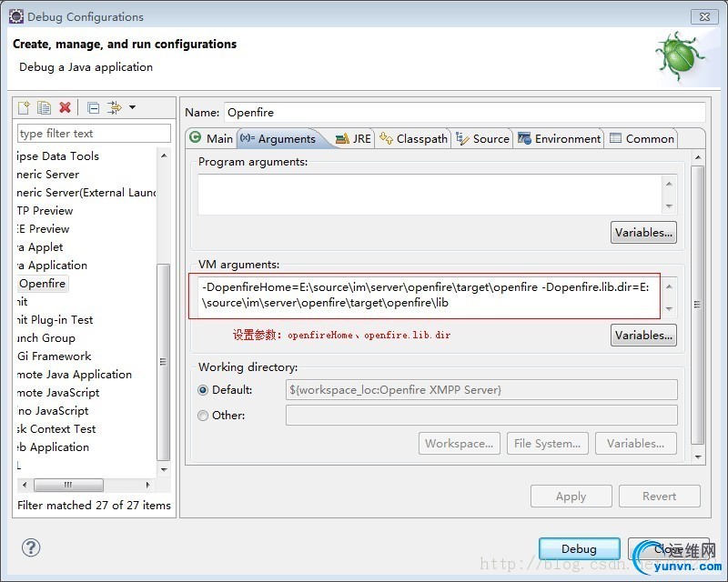The image size is (728, 582).
Task: Select the Arguments tab
Action: pos(278,139)
